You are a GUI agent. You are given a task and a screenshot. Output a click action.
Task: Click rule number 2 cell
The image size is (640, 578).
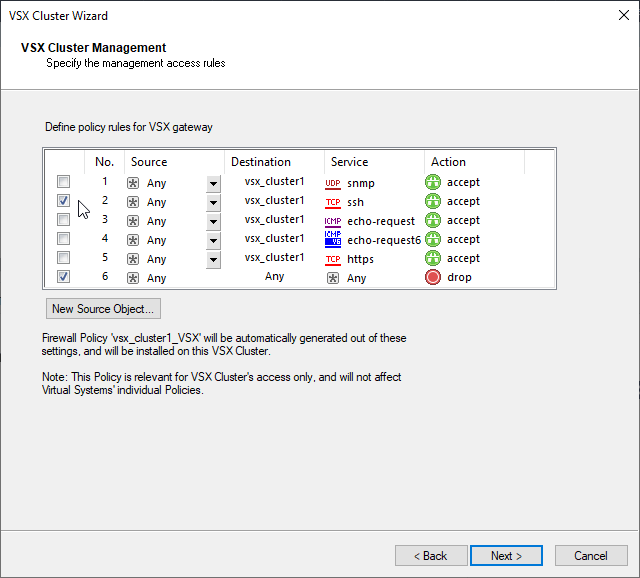tap(105, 200)
